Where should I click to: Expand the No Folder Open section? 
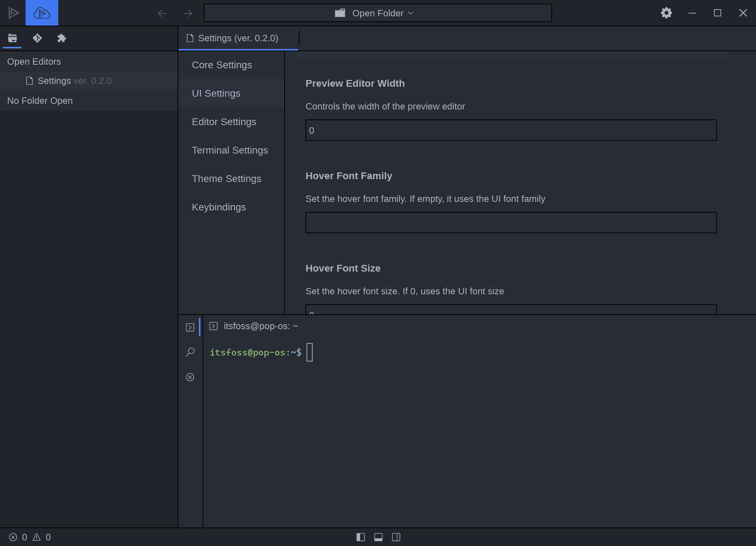click(40, 101)
